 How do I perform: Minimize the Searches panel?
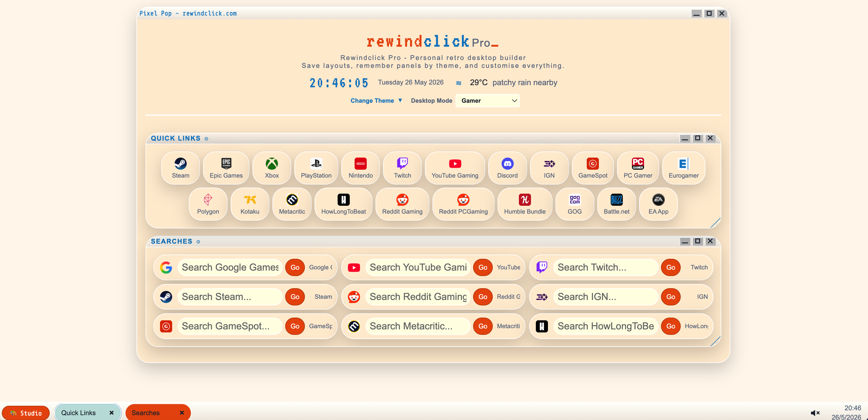pos(685,242)
